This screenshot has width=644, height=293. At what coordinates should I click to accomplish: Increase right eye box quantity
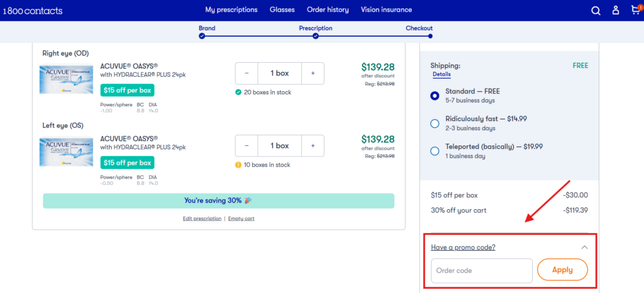pos(313,74)
